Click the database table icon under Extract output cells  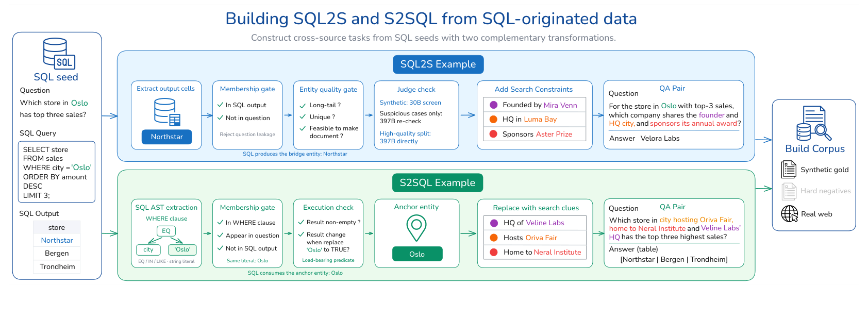168,112
